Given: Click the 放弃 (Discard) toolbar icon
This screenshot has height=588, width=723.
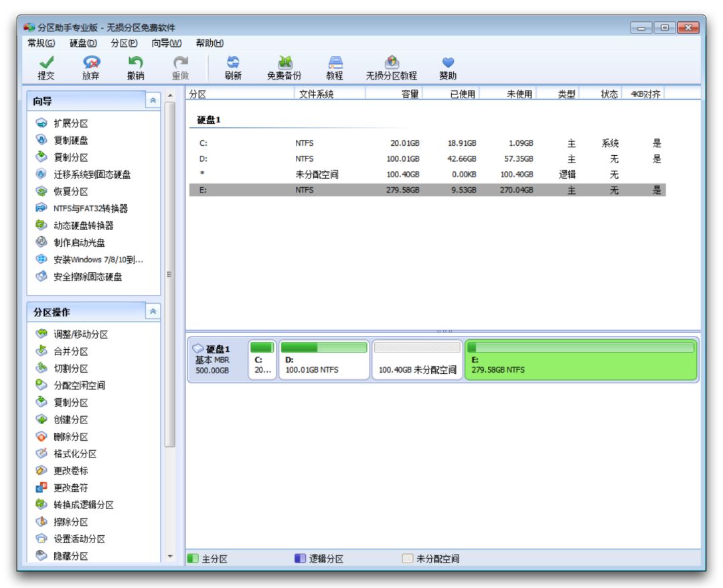Looking at the screenshot, I should click(91, 63).
